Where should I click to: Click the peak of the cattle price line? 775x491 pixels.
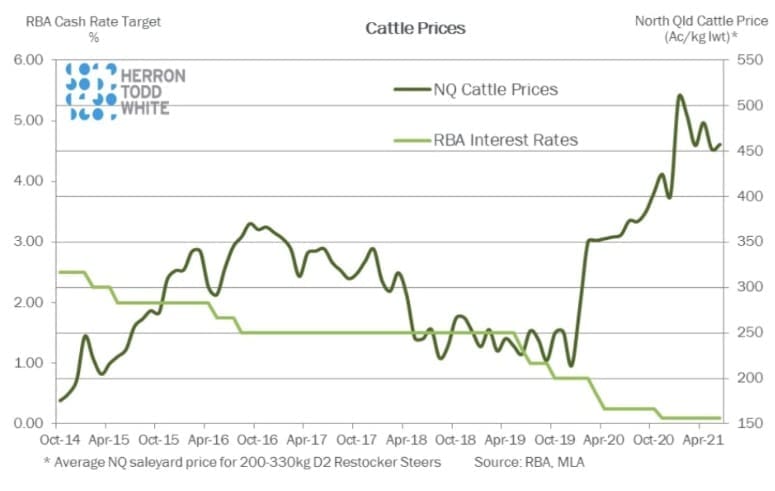click(x=680, y=95)
